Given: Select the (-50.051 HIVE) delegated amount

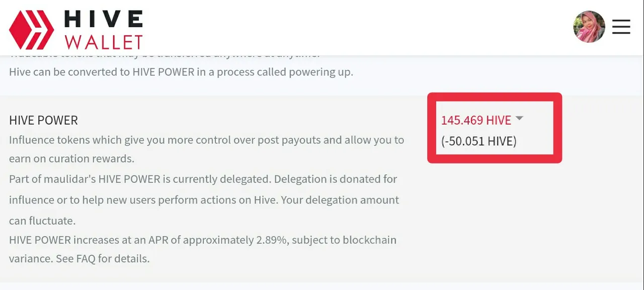Looking at the screenshot, I should click(479, 141).
